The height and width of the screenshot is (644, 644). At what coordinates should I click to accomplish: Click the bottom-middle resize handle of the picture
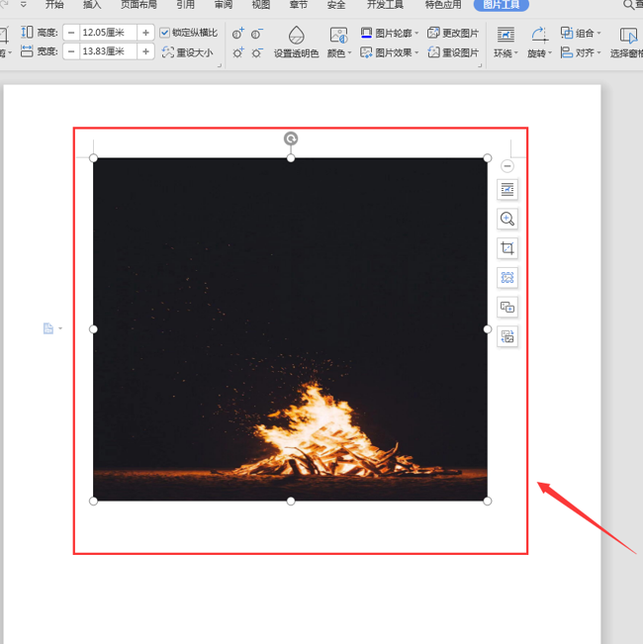(291, 502)
